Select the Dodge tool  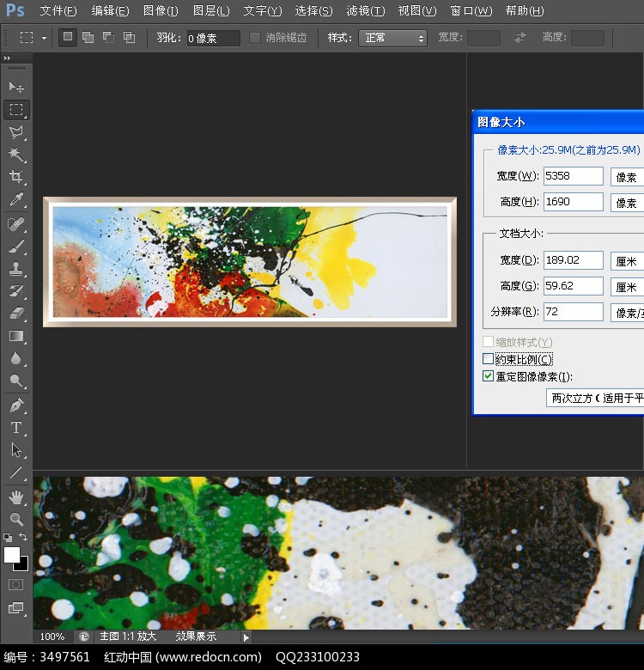click(x=16, y=381)
